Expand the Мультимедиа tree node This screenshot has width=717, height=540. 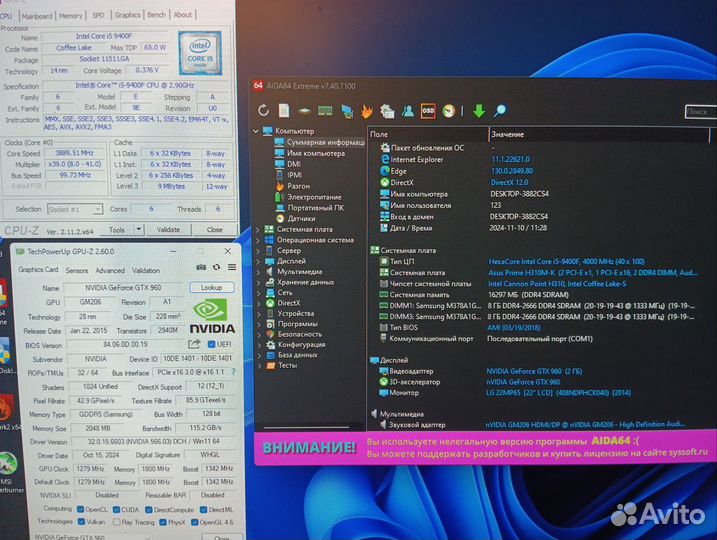coord(258,272)
